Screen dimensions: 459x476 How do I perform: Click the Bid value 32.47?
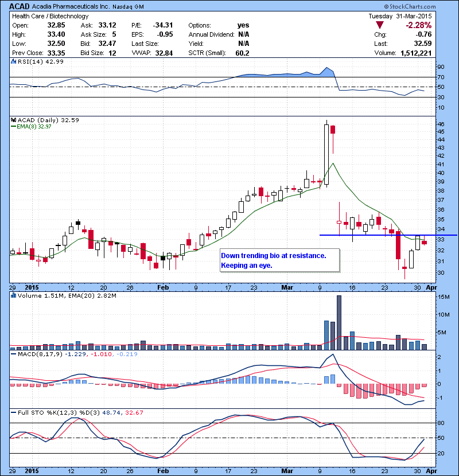[107, 44]
